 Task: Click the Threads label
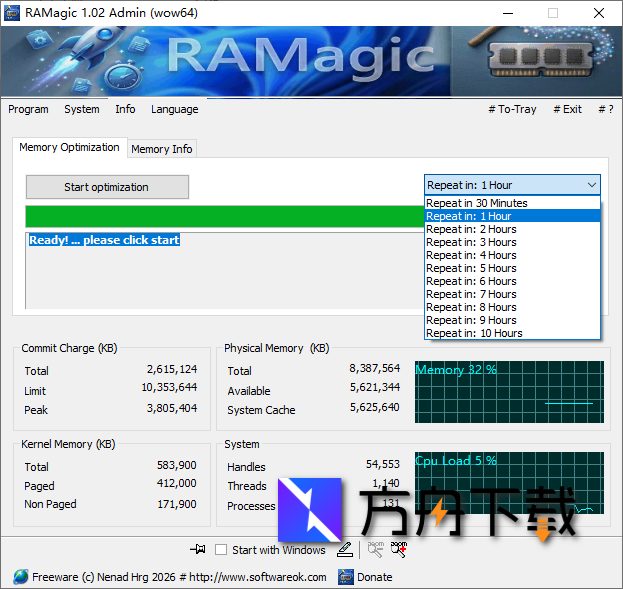(x=247, y=486)
